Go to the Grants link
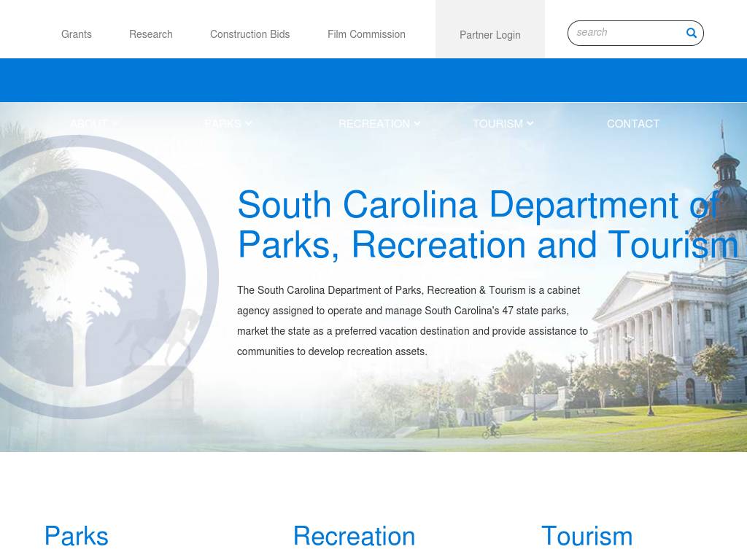Screen dimensions: 747x560 (x=77, y=34)
